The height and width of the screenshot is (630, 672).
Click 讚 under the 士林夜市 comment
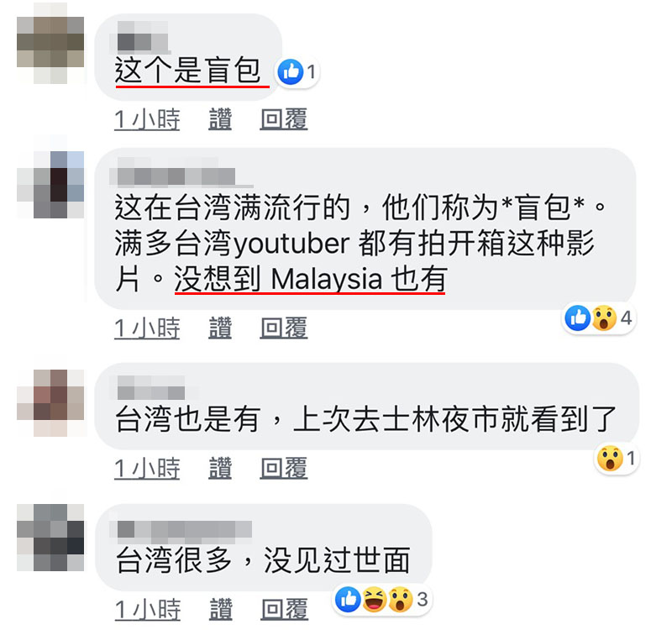coord(220,468)
